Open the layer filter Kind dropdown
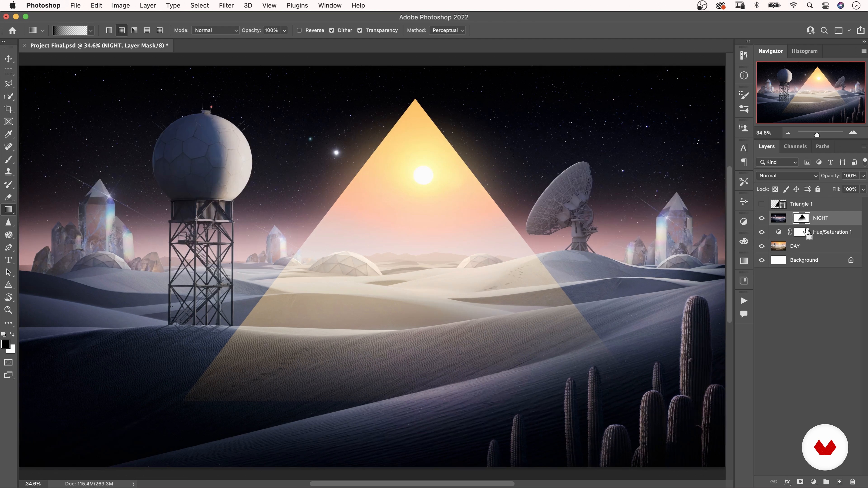Image resolution: width=868 pixels, height=488 pixels. coord(778,162)
